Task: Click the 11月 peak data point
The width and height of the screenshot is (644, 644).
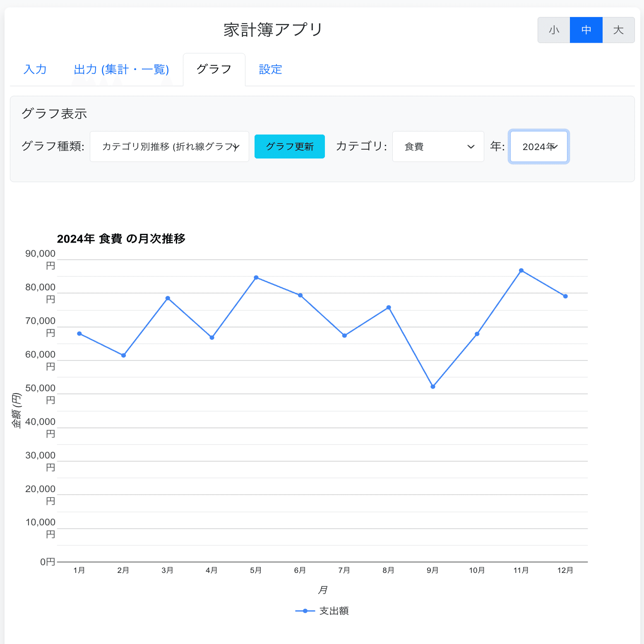Action: coord(521,270)
